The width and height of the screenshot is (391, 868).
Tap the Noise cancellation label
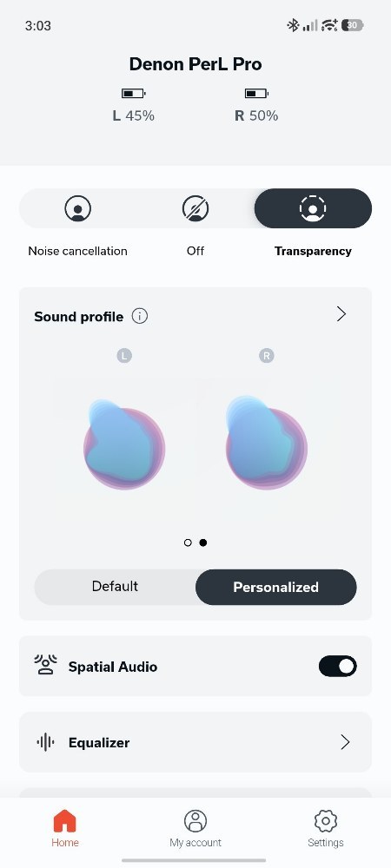[x=77, y=251]
